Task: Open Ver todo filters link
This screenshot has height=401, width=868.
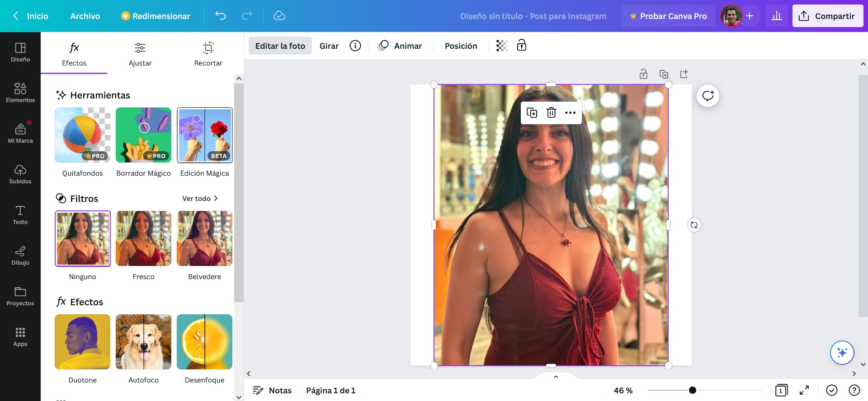Action: [x=200, y=198]
